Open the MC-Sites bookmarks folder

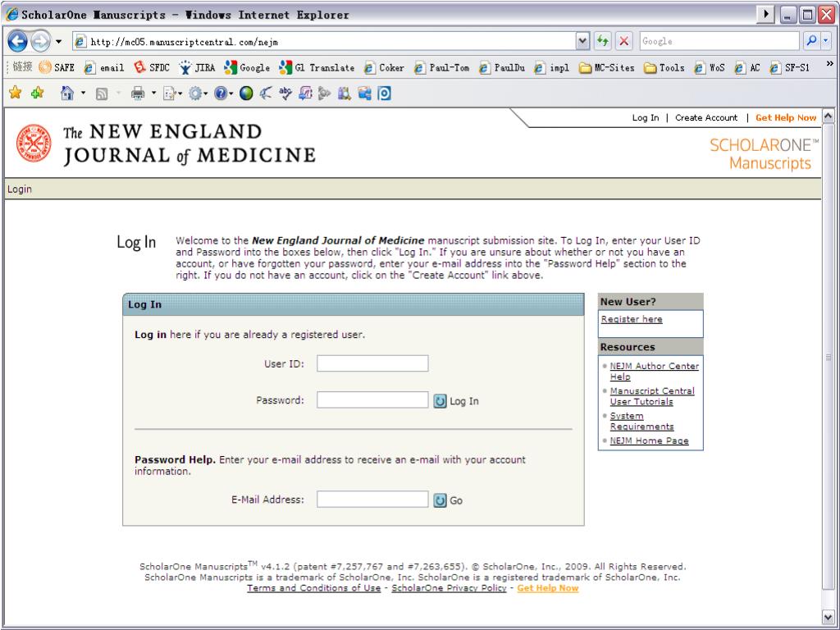606,67
